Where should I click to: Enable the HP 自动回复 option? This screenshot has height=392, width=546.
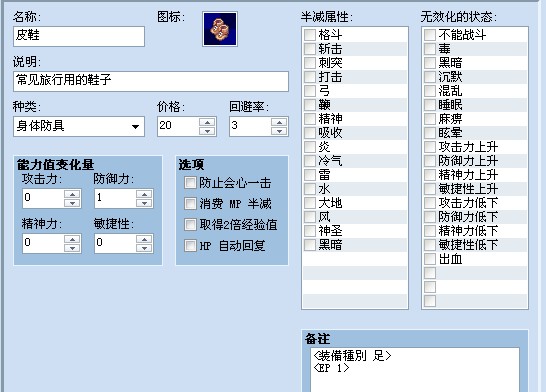click(190, 246)
